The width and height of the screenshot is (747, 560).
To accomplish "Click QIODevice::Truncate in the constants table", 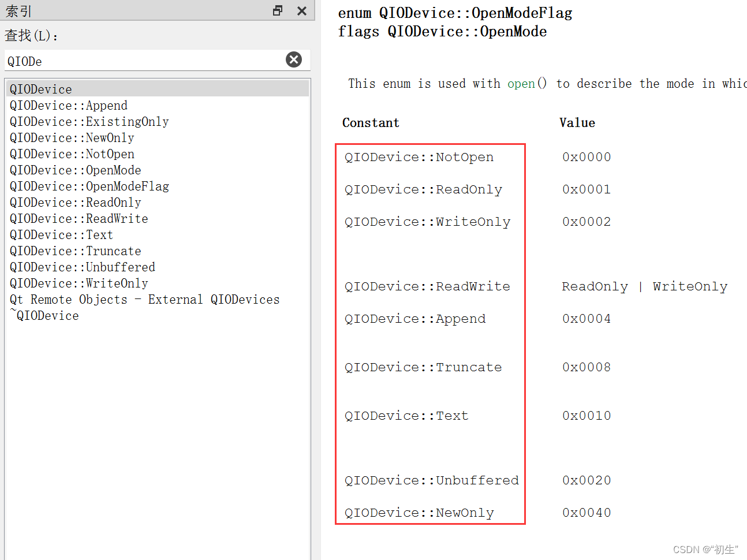I will pyautogui.click(x=423, y=367).
